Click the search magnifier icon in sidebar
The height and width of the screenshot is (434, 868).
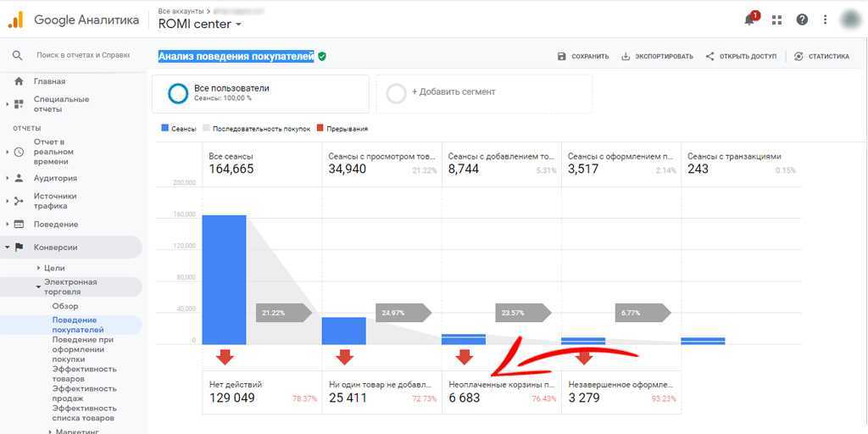[x=18, y=55]
